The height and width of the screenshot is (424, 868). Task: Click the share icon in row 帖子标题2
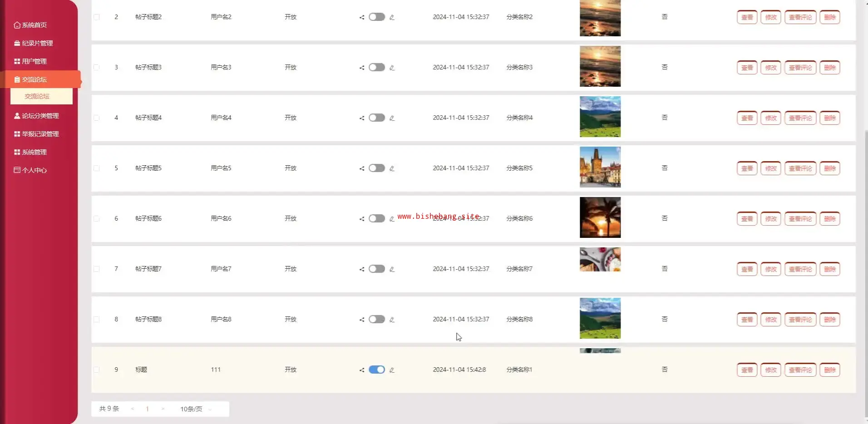(x=362, y=17)
